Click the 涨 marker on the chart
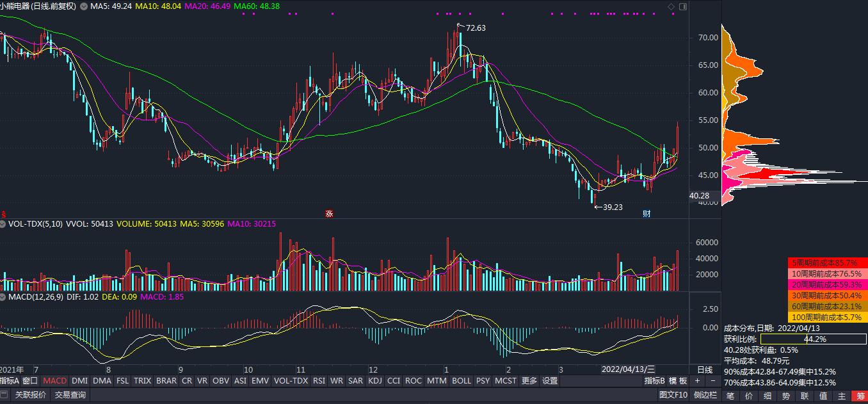Image resolution: width=868 pixels, height=404 pixels. (x=330, y=213)
